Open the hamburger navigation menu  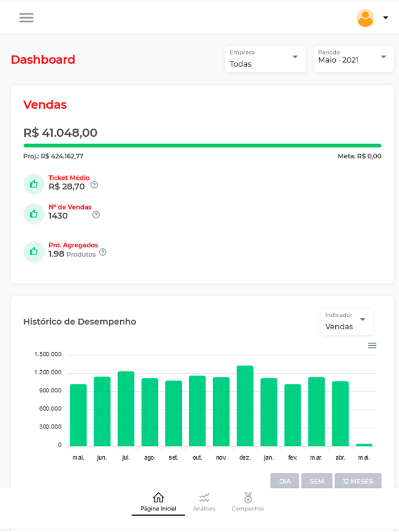[26, 18]
